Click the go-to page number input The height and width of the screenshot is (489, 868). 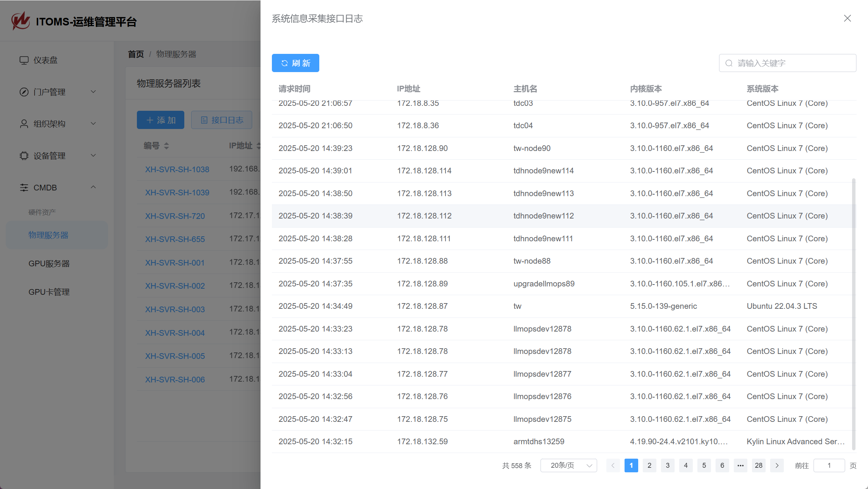tap(829, 465)
